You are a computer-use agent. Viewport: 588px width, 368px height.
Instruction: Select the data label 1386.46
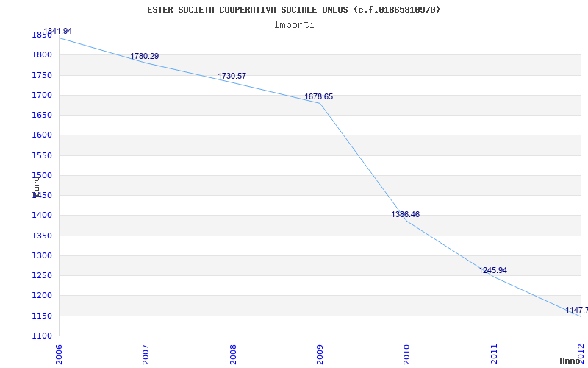click(406, 215)
